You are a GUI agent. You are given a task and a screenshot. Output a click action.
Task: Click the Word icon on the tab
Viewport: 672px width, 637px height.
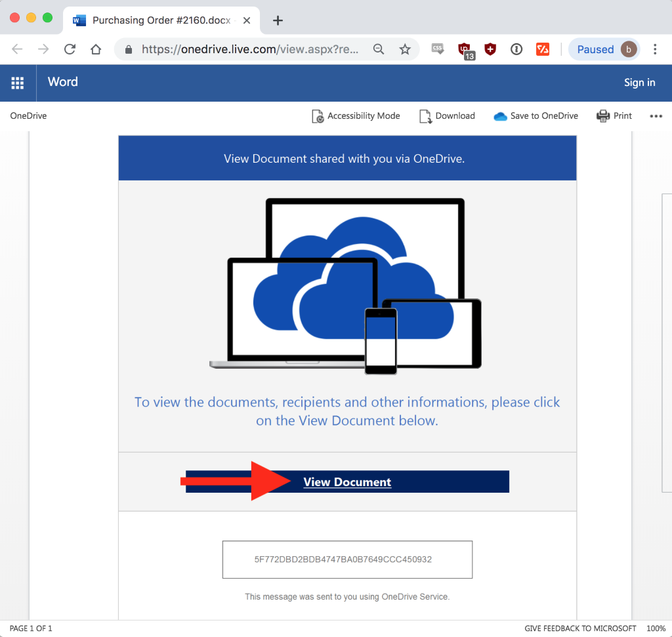tap(79, 20)
